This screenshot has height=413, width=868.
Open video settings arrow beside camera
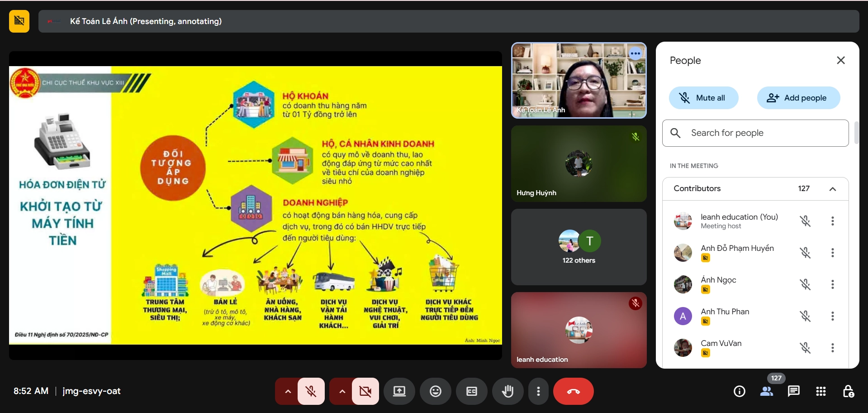click(x=342, y=391)
